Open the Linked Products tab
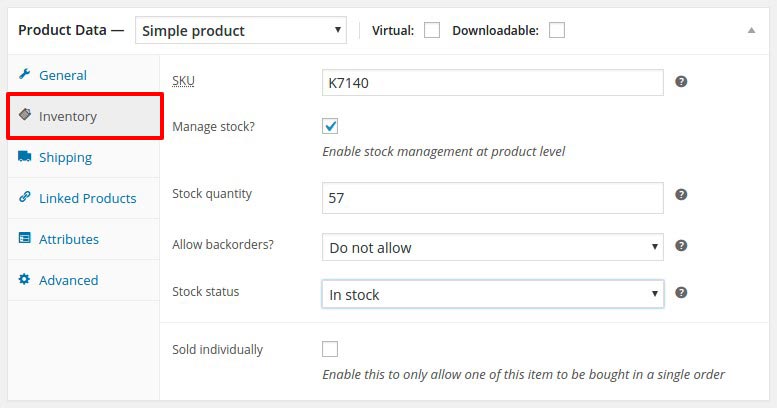The image size is (777, 408). point(87,198)
